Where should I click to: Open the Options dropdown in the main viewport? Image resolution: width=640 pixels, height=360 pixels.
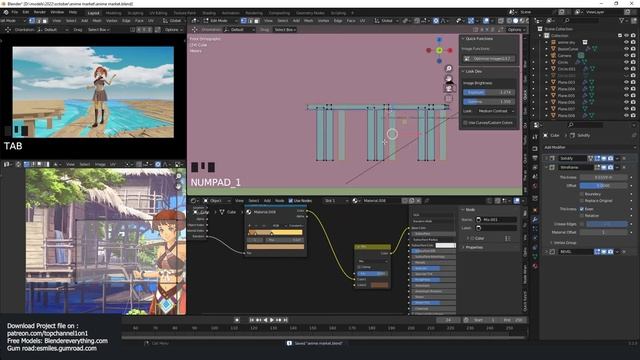(516, 29)
